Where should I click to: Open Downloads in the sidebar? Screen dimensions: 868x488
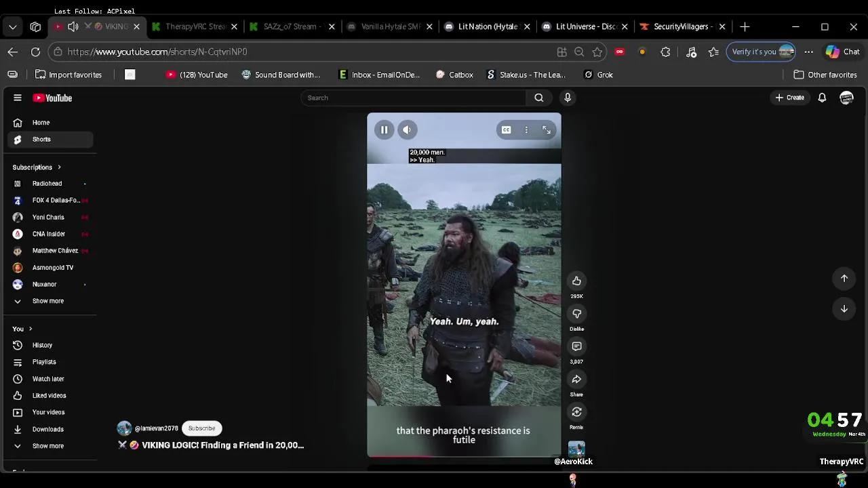(51, 429)
